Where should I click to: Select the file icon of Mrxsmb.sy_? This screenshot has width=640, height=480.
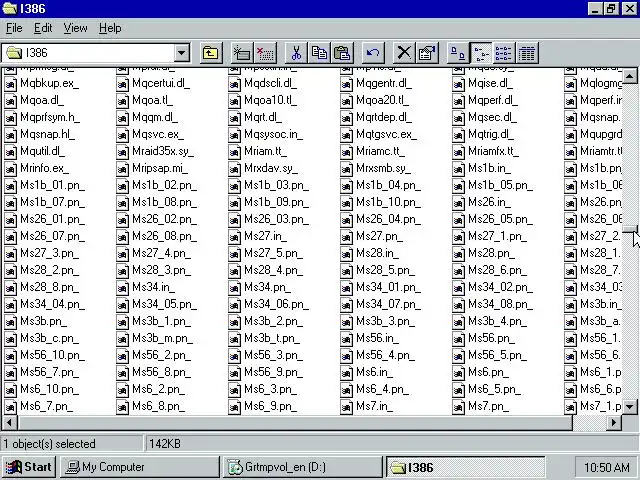pyautogui.click(x=346, y=169)
